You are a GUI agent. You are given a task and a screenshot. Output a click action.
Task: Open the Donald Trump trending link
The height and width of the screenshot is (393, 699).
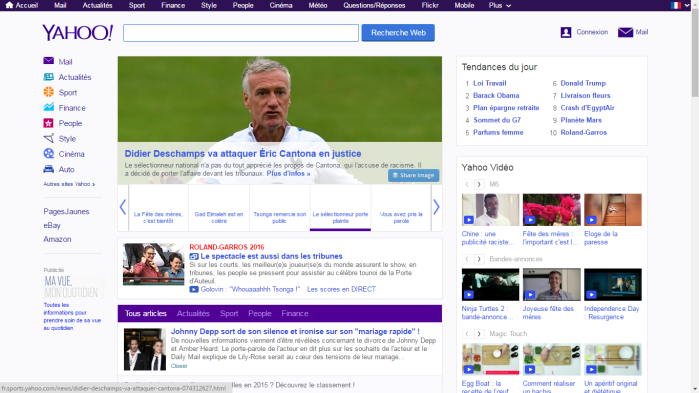pyautogui.click(x=583, y=83)
